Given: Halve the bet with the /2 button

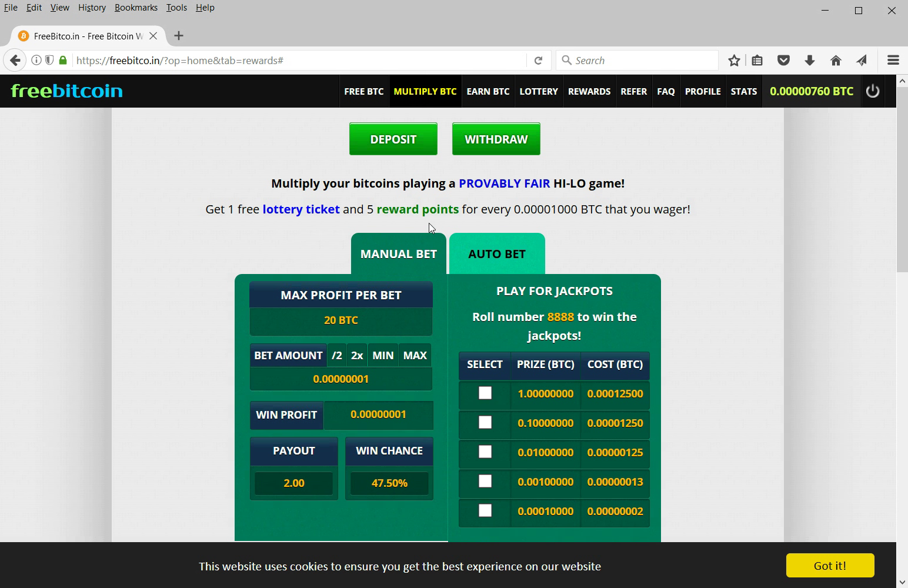Looking at the screenshot, I should (x=337, y=355).
